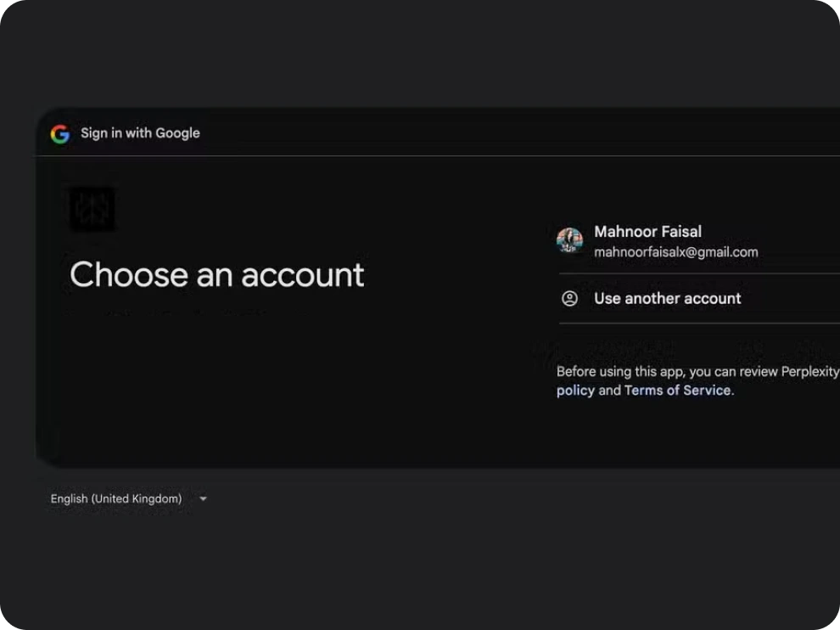Click the "Choose an account" heading
This screenshot has height=630, width=840.
pyautogui.click(x=216, y=275)
